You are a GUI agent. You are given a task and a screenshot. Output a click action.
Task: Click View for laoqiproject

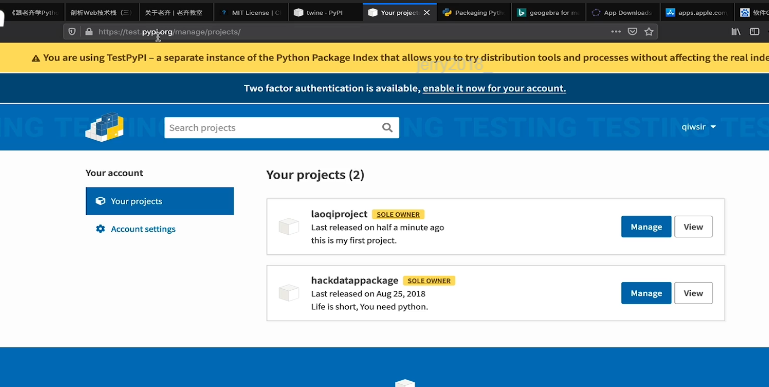tap(693, 227)
